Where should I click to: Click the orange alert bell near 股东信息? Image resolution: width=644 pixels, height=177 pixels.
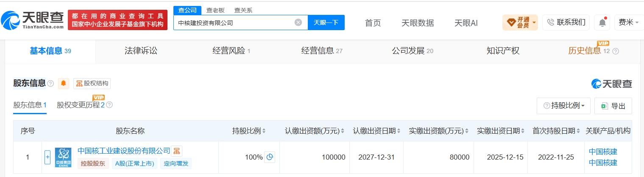pyautogui.click(x=64, y=83)
